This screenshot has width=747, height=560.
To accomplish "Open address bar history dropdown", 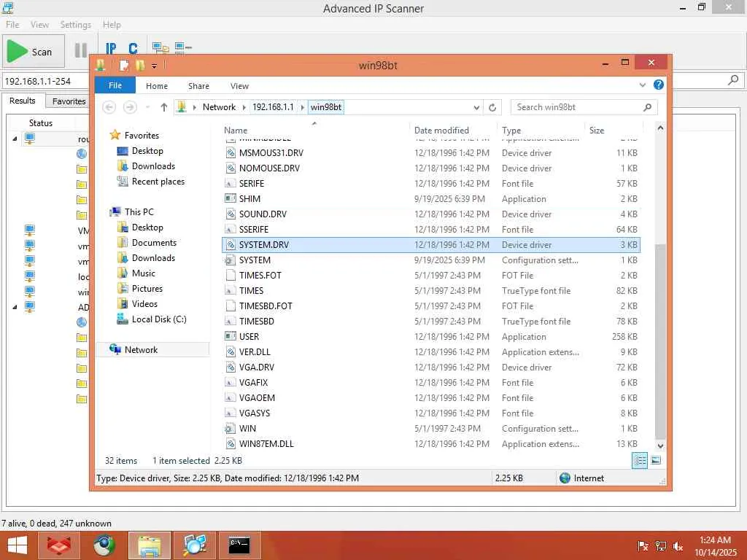I will [476, 108].
